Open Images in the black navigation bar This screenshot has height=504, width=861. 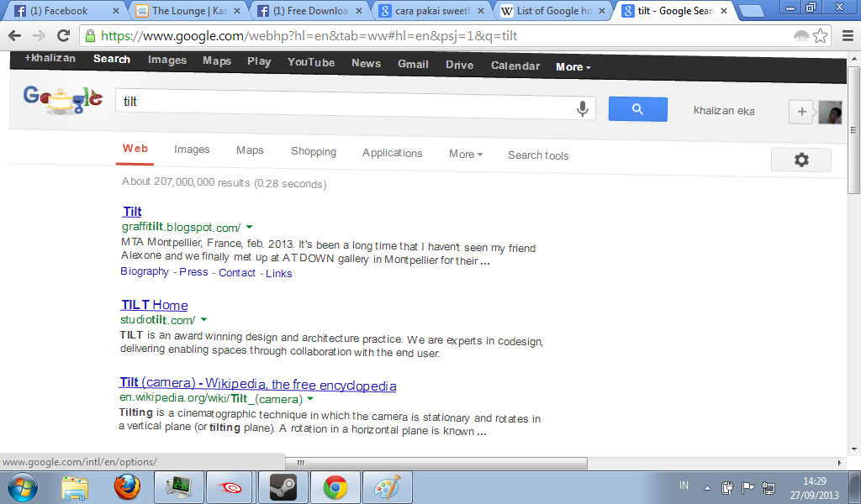coord(167,60)
